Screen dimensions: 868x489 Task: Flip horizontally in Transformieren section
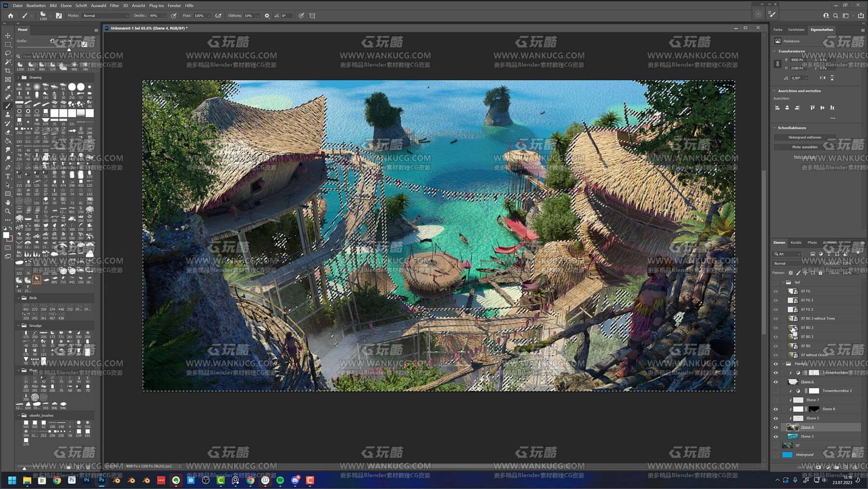pyautogui.click(x=822, y=78)
